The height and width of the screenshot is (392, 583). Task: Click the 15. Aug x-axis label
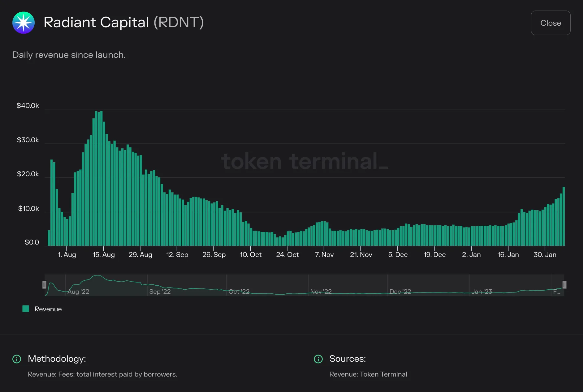pyautogui.click(x=104, y=254)
